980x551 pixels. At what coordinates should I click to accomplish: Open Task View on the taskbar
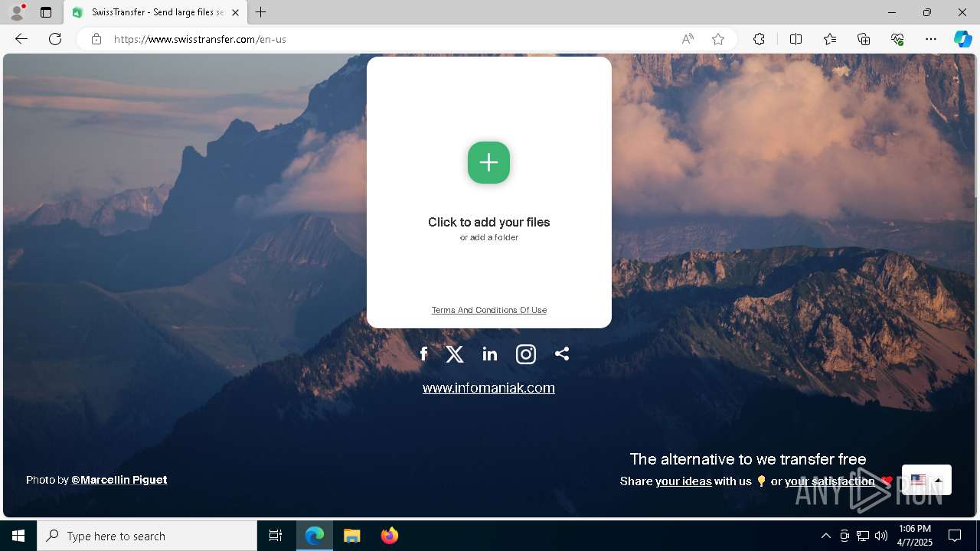(x=276, y=536)
